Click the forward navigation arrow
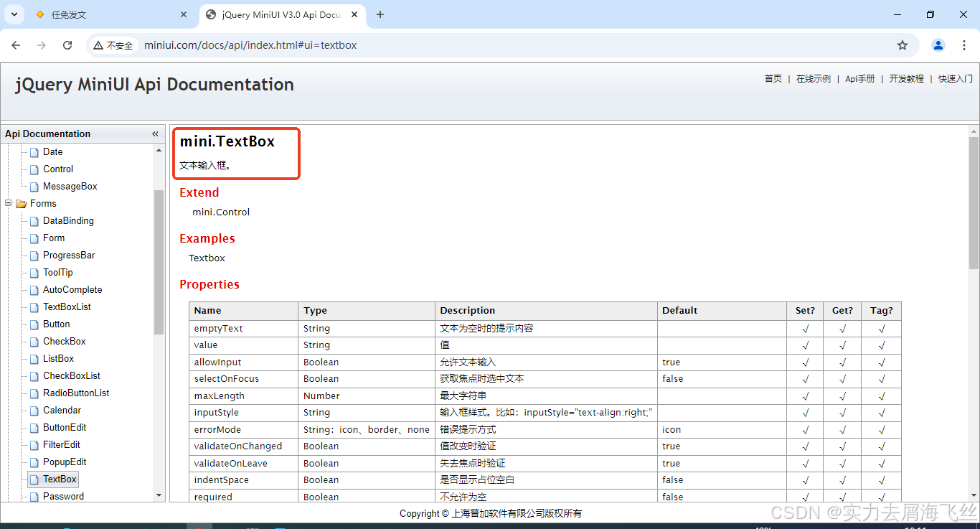Image resolution: width=980 pixels, height=529 pixels. click(42, 45)
